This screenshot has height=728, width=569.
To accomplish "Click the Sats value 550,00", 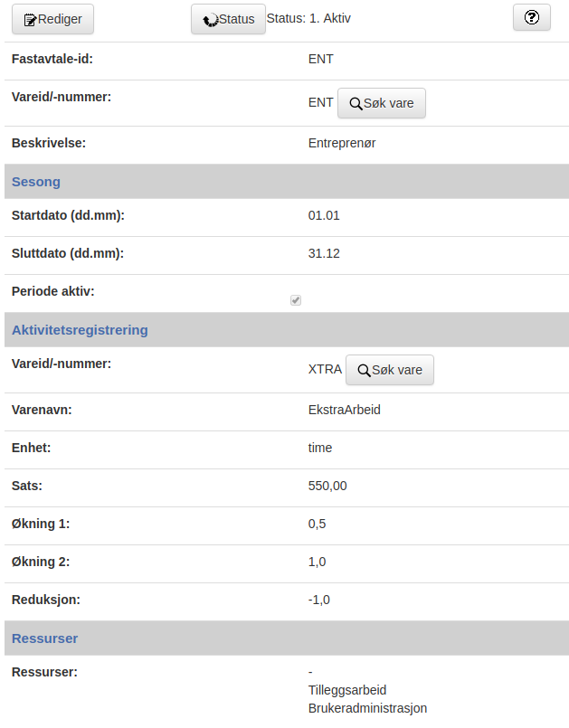I will pyautogui.click(x=327, y=486).
